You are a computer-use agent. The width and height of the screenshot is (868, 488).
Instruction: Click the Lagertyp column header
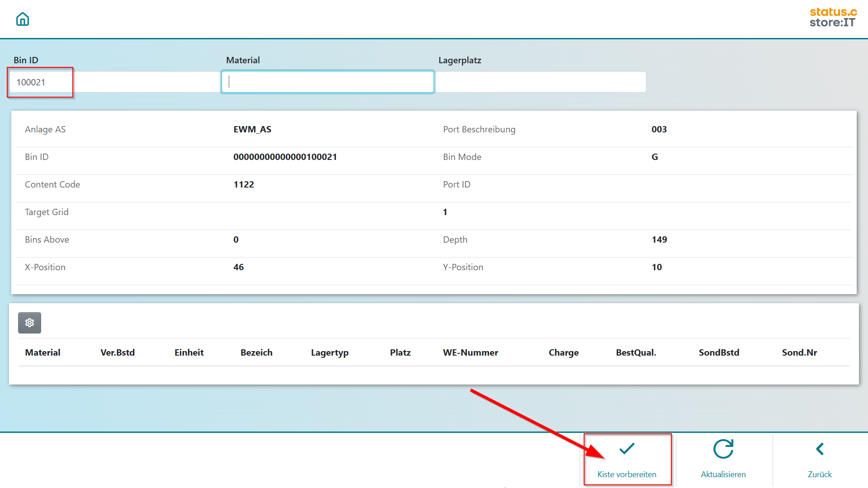[330, 352]
